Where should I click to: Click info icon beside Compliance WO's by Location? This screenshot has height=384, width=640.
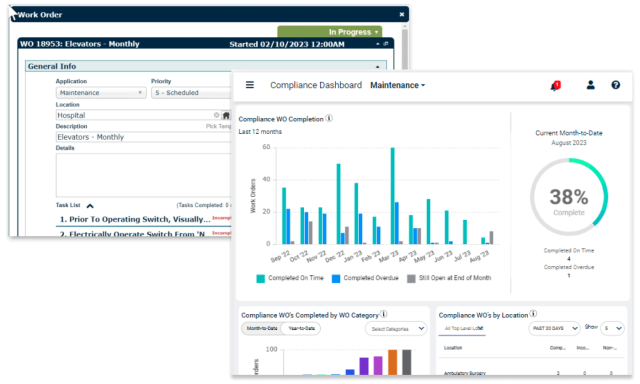[533, 314]
